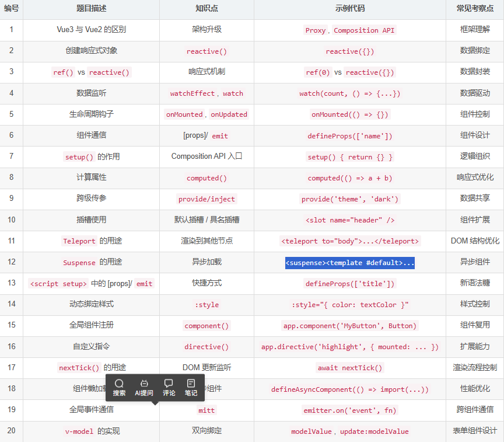The image size is (504, 442).
Task: Click the 'Composition API' code tag
Action: (x=364, y=30)
